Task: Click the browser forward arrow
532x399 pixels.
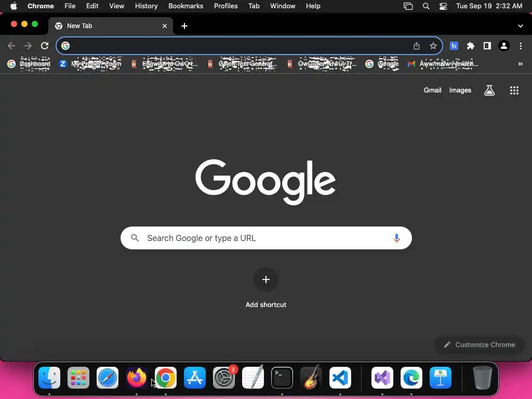Action: 28,46
